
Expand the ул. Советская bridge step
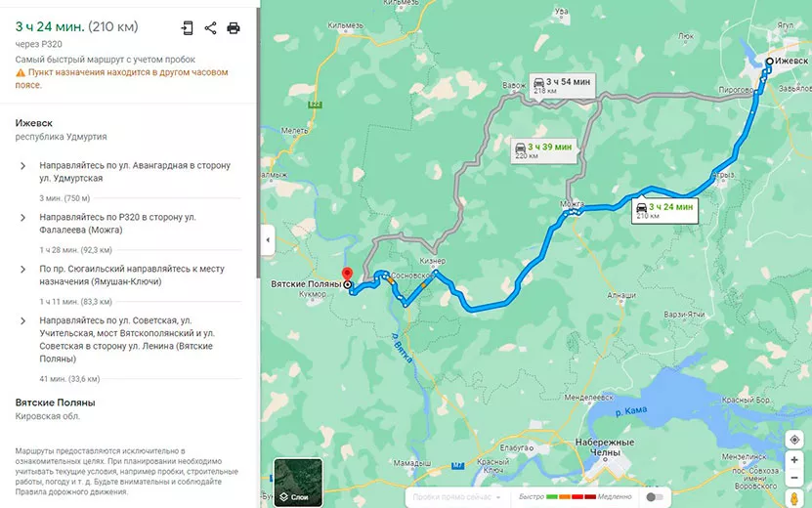[22, 321]
